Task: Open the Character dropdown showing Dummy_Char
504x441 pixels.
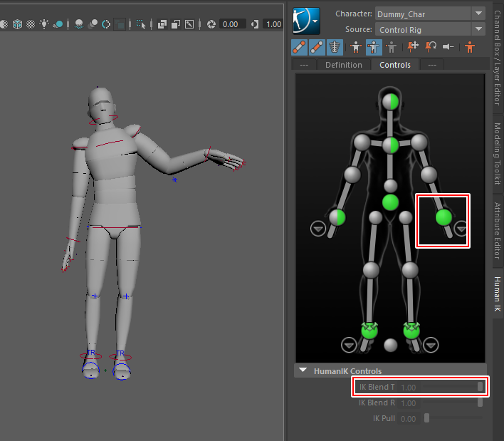Action: point(431,14)
